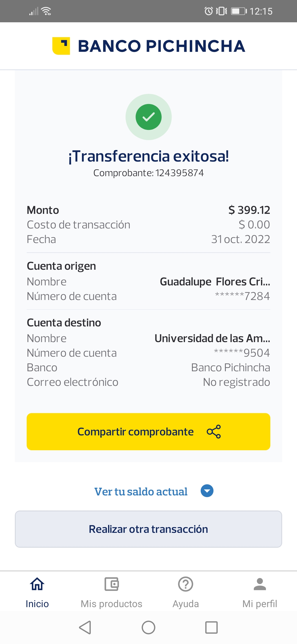The width and height of the screenshot is (297, 644).
Task: Tap the truncated Guadalupe Flores Cri... name
Action: [x=215, y=282]
